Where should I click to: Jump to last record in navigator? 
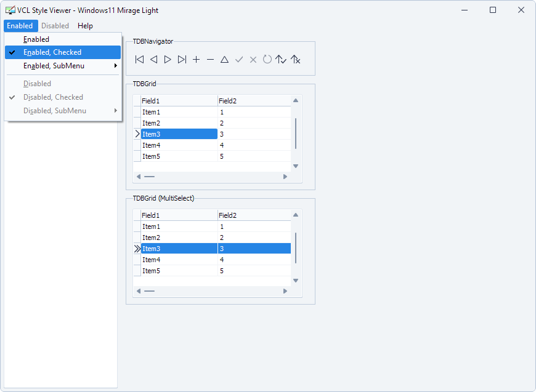tap(182, 60)
